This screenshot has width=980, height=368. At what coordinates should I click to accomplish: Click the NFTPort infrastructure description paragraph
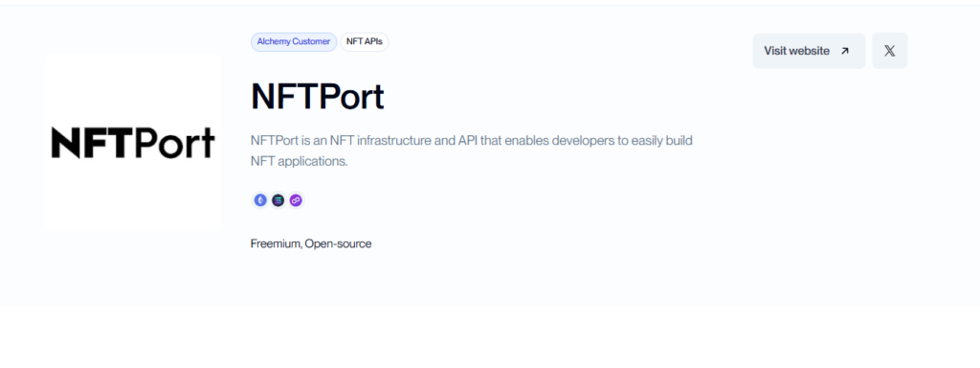point(471,150)
